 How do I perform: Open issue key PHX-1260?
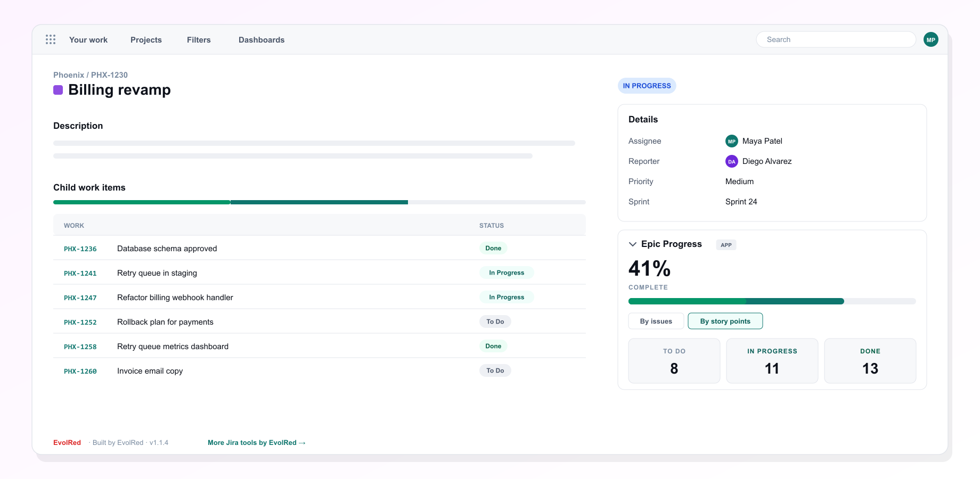pos(80,371)
